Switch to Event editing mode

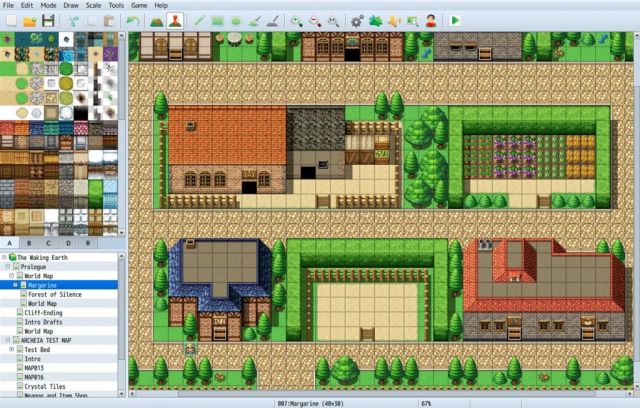(175, 19)
